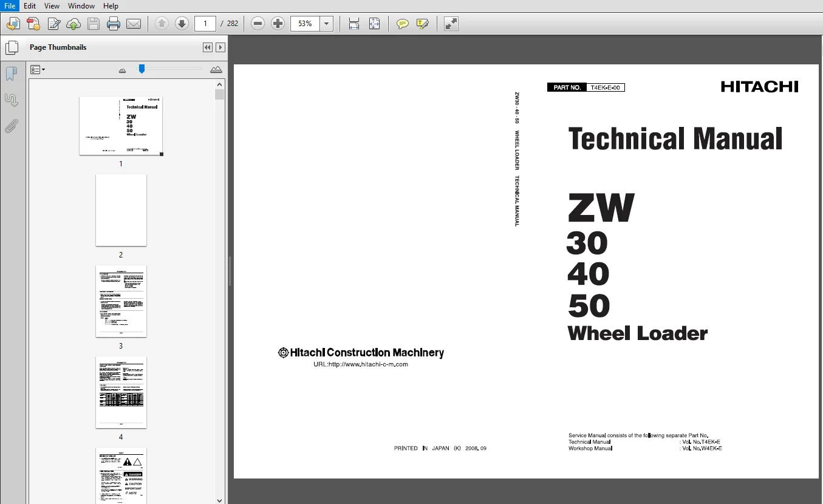
Task: Open the View menu
Action: coord(52,6)
